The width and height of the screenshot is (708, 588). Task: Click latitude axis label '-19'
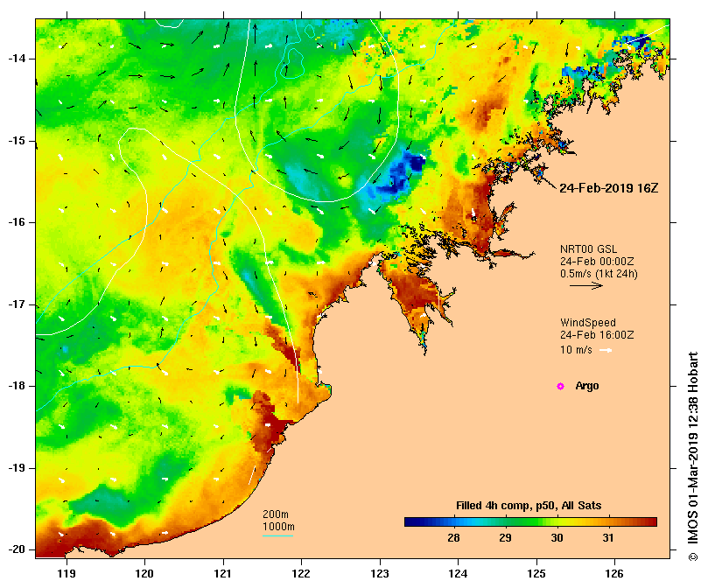pyautogui.click(x=17, y=468)
